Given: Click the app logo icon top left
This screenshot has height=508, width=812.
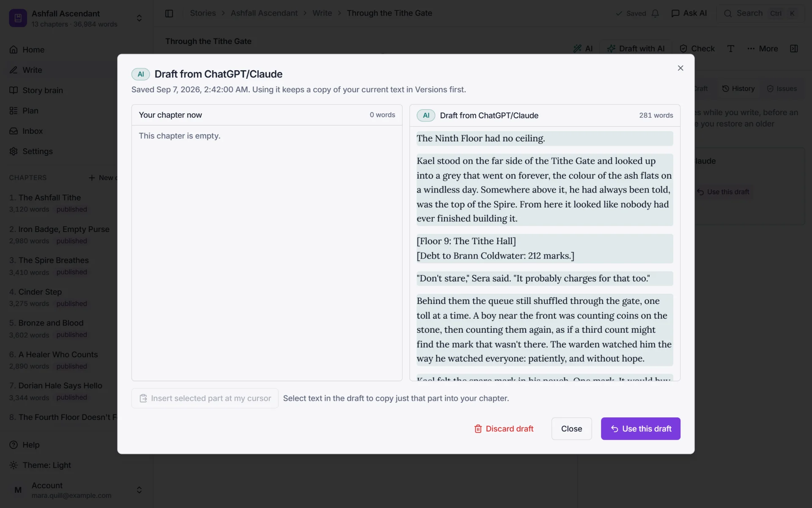Looking at the screenshot, I should (x=18, y=18).
